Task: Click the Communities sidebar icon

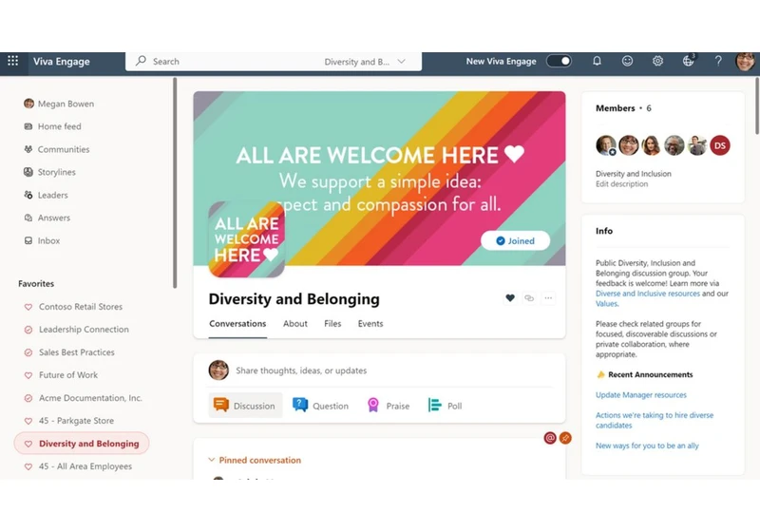Action: pyautogui.click(x=28, y=149)
